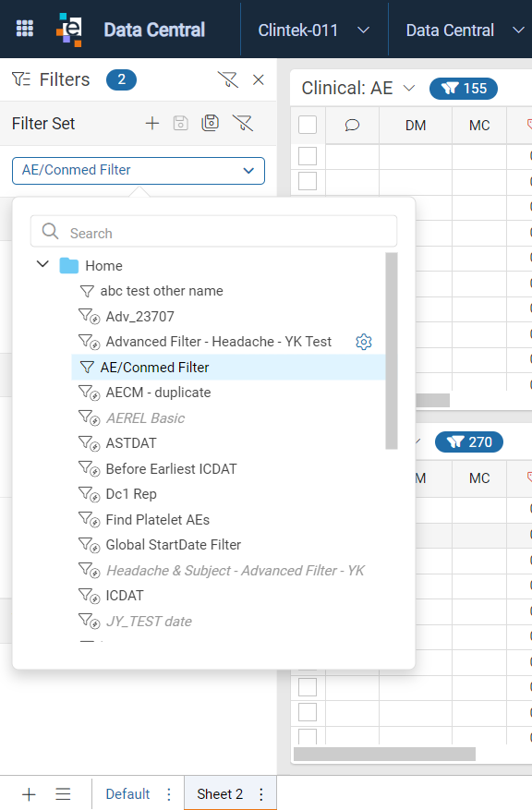Select the 'Global StartDate Filter' entry

173,545
